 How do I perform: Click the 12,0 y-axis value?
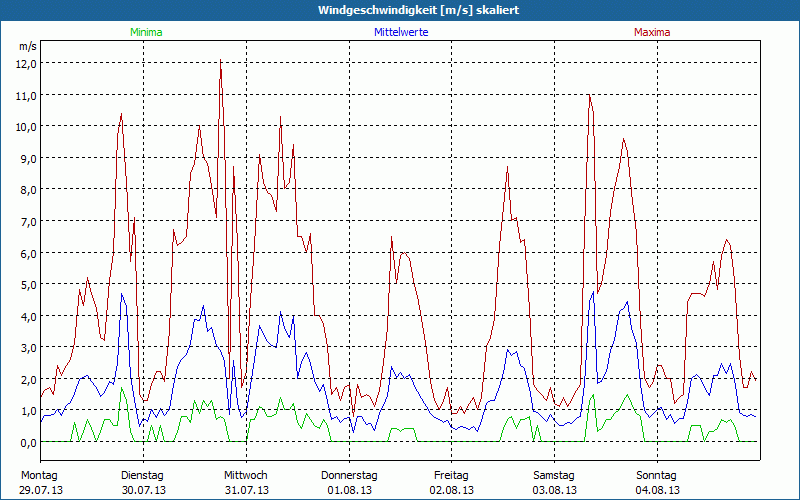click(x=26, y=63)
